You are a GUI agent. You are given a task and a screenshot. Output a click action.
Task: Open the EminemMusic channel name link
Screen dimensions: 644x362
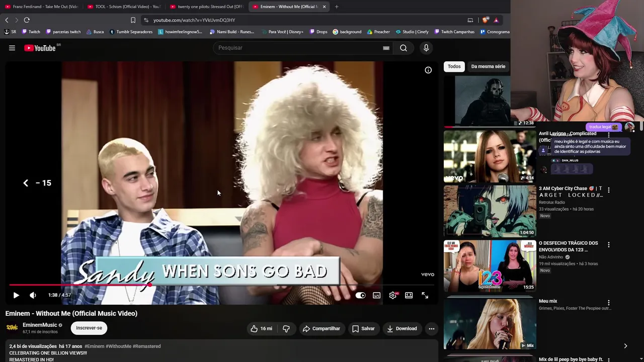point(40,325)
